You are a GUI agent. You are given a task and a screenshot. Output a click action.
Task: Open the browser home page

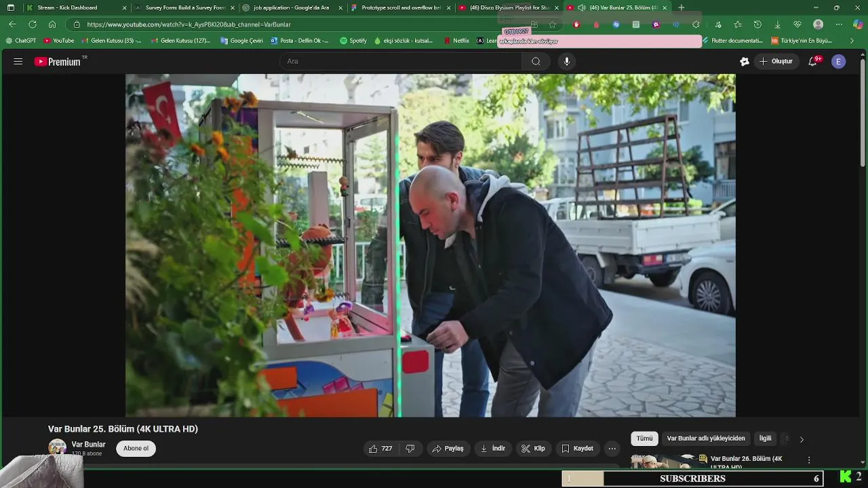click(52, 24)
